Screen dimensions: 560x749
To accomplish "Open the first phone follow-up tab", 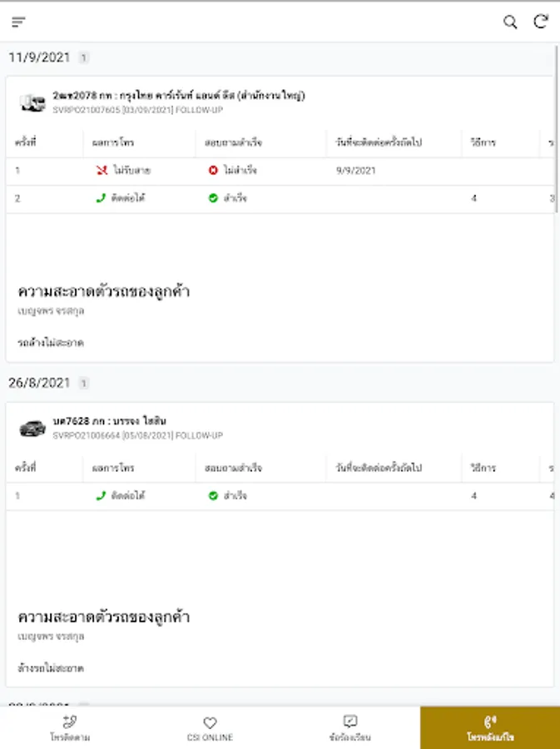I will click(70, 728).
